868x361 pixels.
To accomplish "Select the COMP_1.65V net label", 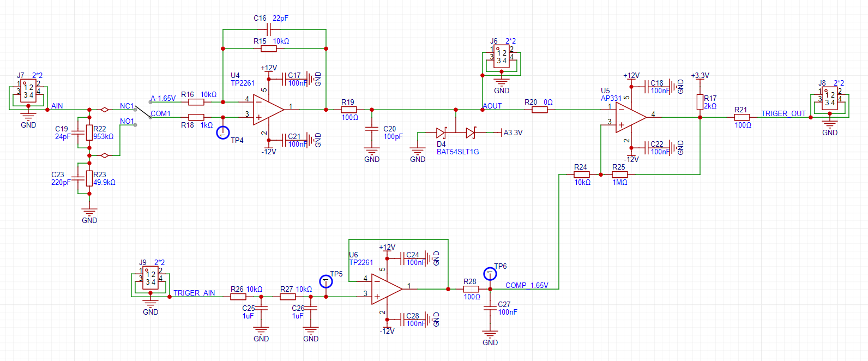I will click(x=526, y=285).
